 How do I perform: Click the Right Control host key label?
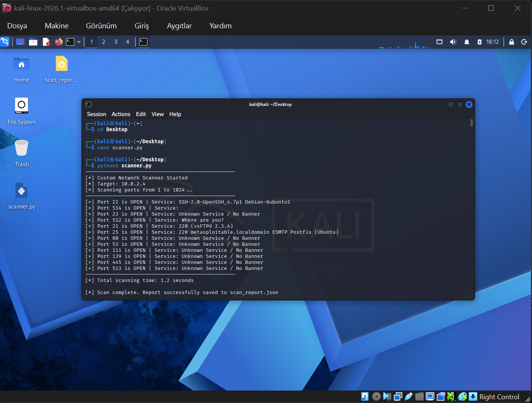coord(499,397)
